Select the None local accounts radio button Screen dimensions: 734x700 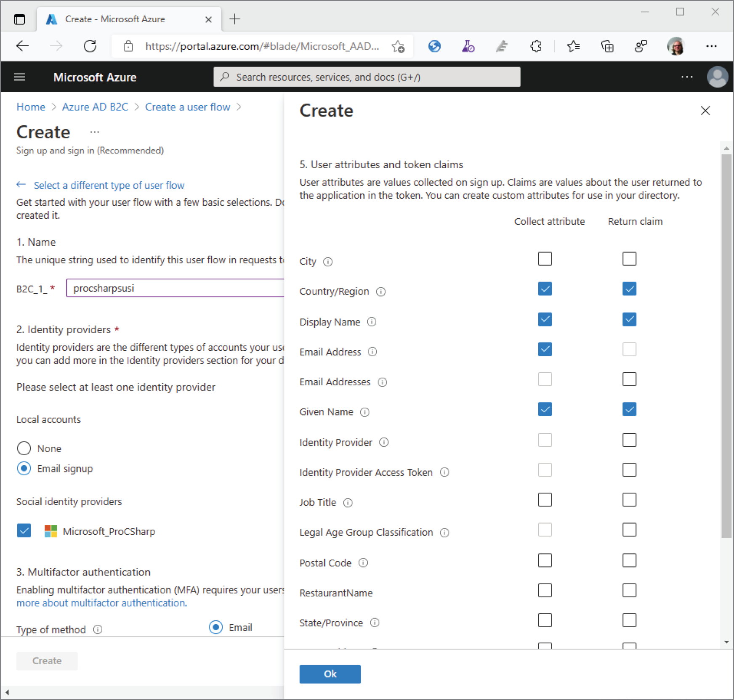(24, 448)
